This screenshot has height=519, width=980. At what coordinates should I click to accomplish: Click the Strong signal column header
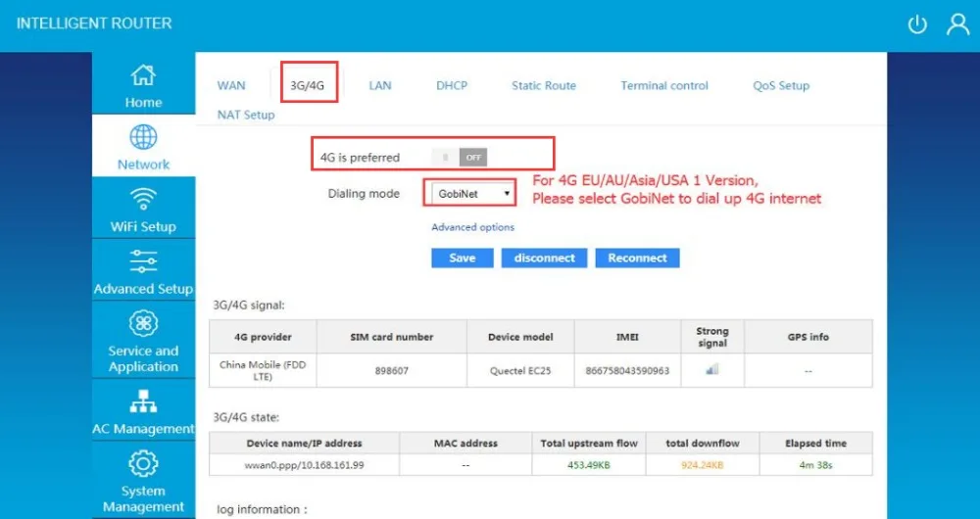point(712,337)
